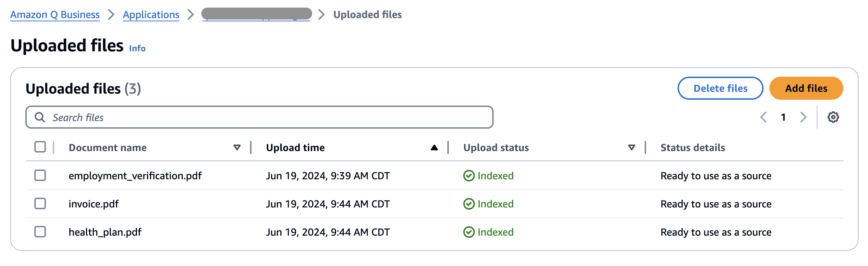Click the Indexed checkmark icon beside invoice.pdf

tap(469, 204)
